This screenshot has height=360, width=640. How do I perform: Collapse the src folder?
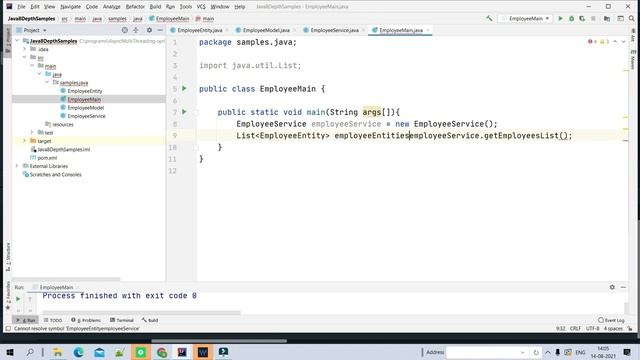point(24,58)
